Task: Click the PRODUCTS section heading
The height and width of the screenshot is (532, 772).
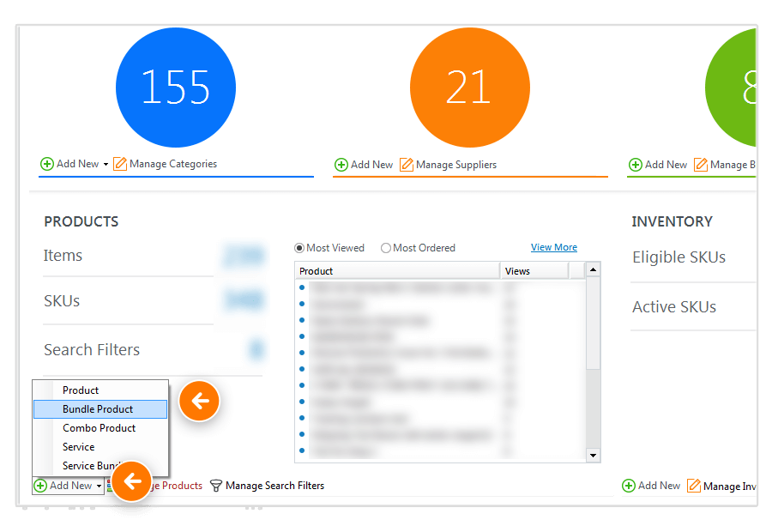Action: pos(81,221)
